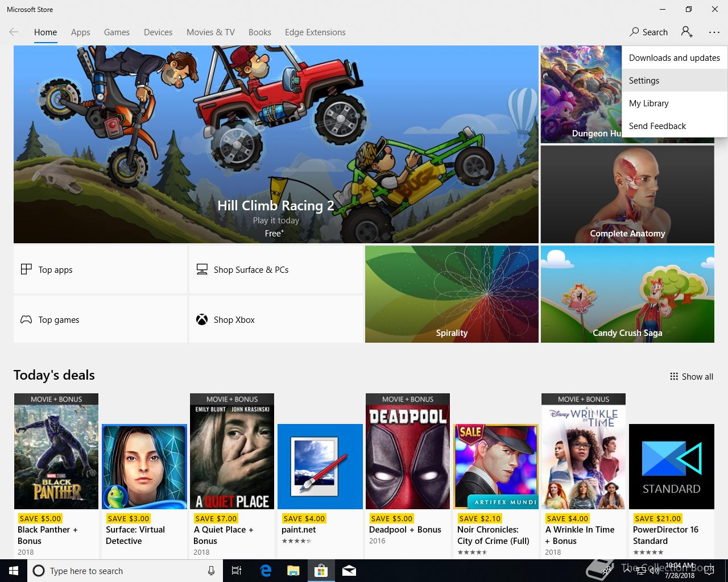Open the Shop Xbox tile
Screen dimensions: 728x582
(x=276, y=319)
